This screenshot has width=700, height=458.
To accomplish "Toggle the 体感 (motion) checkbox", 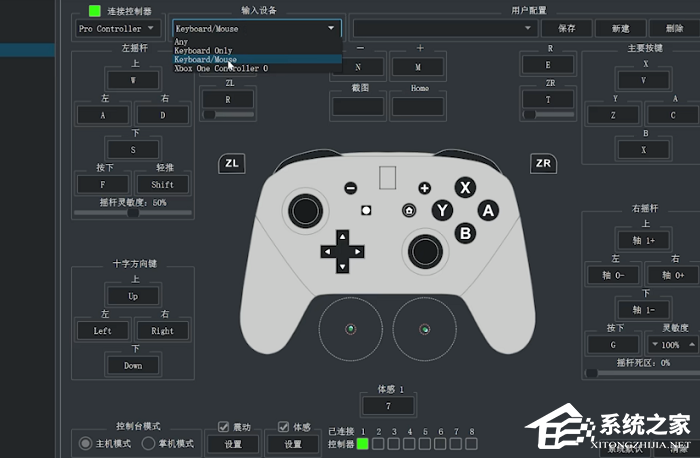I will (284, 427).
